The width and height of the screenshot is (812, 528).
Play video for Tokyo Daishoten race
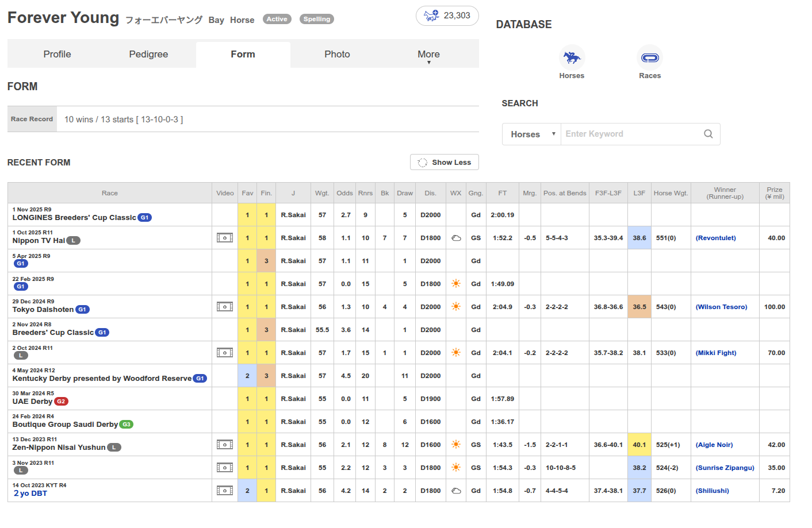pyautogui.click(x=225, y=307)
